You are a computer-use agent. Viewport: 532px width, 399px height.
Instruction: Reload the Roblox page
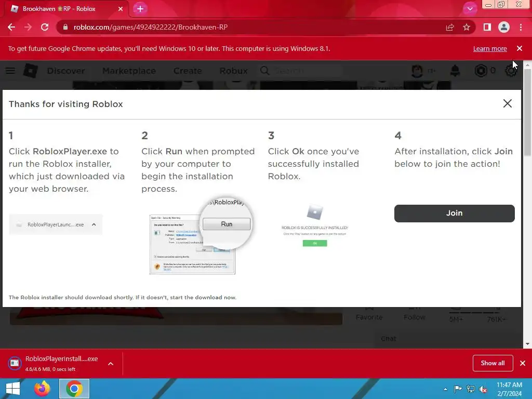[x=45, y=27]
